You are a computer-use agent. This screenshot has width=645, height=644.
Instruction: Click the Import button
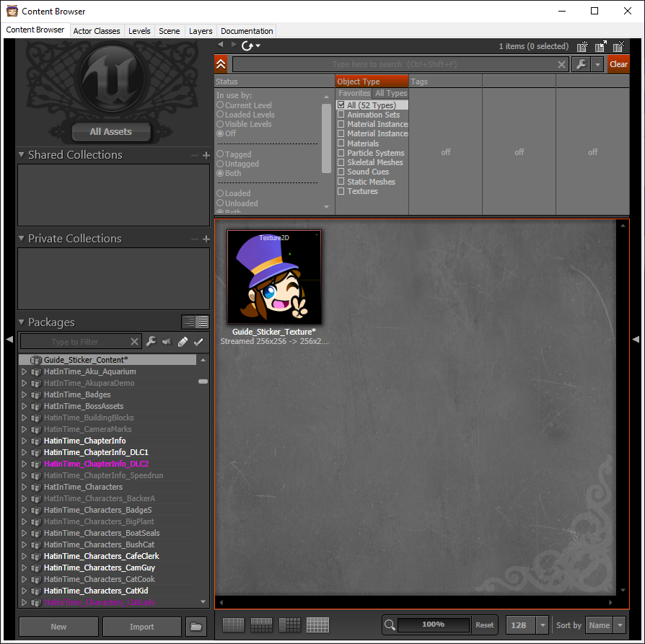[x=142, y=626]
